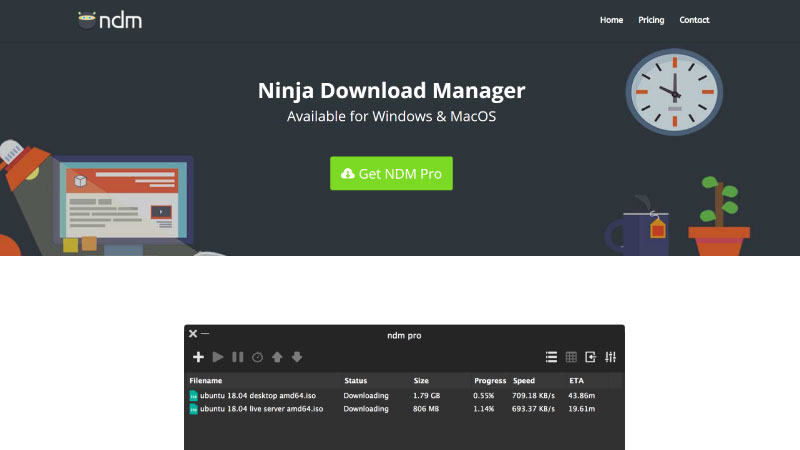Sort downloads by Filename column header
The image size is (800, 450).
point(205,381)
